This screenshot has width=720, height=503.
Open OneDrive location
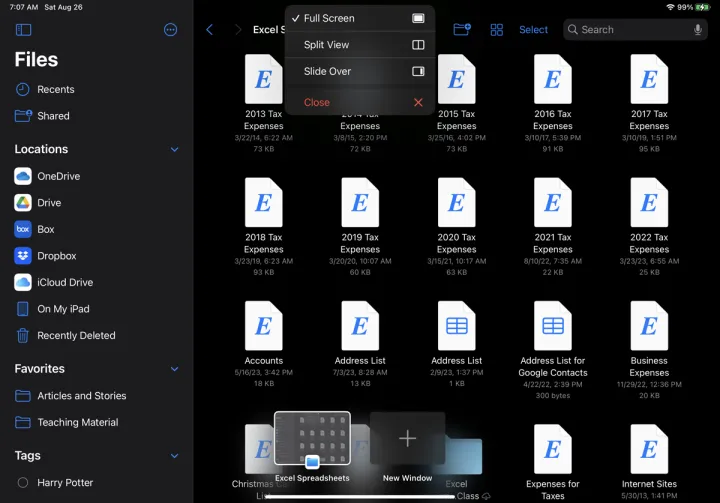[58, 176]
